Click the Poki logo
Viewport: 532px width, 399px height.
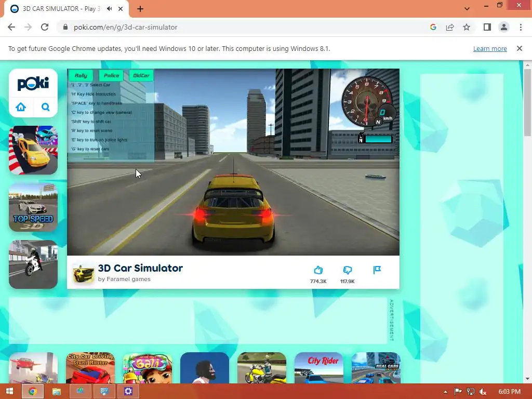tap(33, 83)
